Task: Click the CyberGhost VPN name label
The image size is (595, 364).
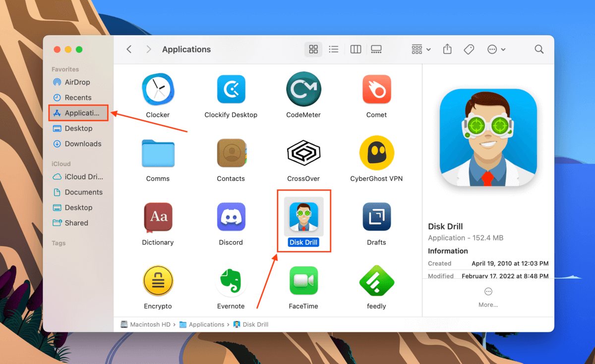Action: [x=376, y=179]
